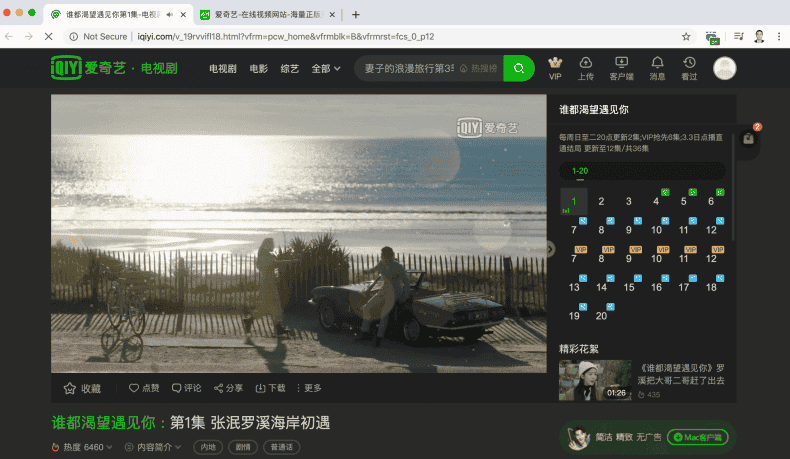Click the 内地 tag
Viewport: 790px width, 459px height.
pos(208,447)
